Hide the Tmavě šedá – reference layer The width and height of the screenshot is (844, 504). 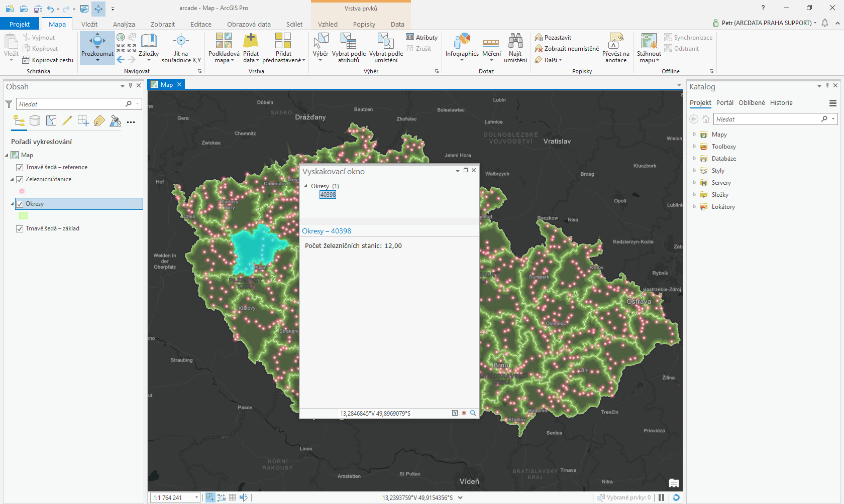(19, 167)
